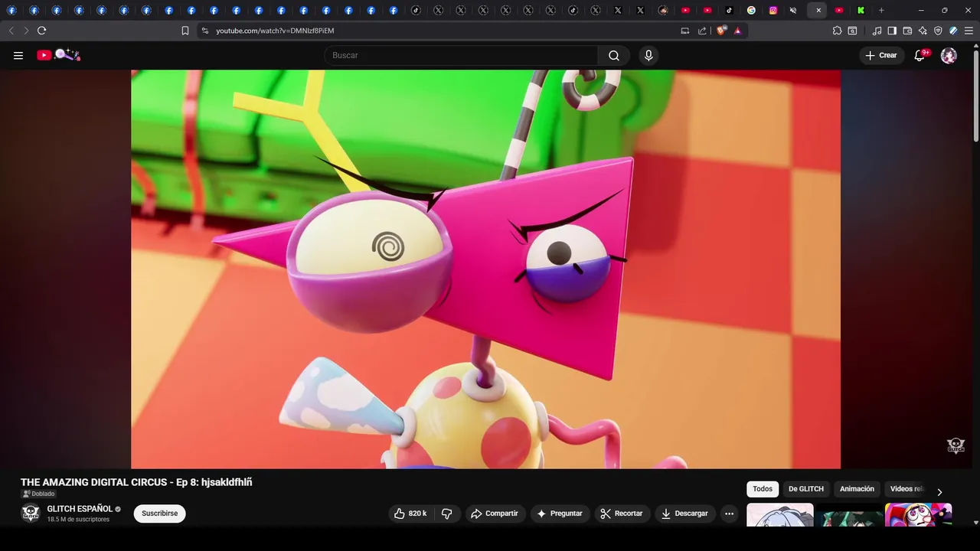Click into the Buscar search field
This screenshot has width=980, height=551.
[459, 55]
